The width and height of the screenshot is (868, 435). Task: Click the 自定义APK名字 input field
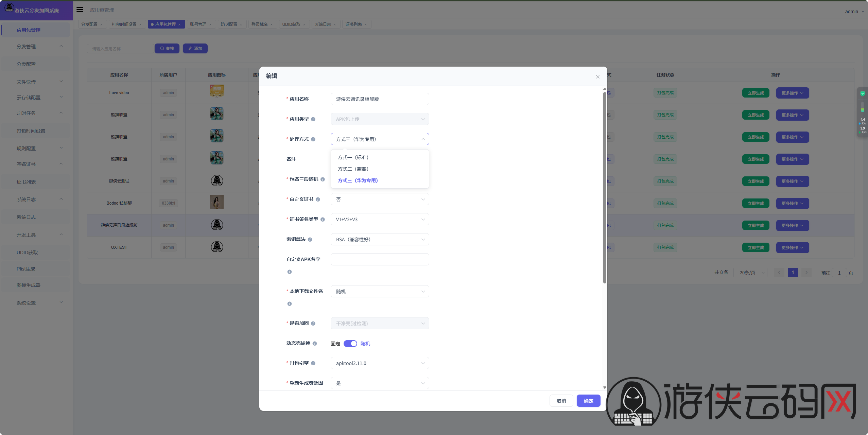click(380, 259)
